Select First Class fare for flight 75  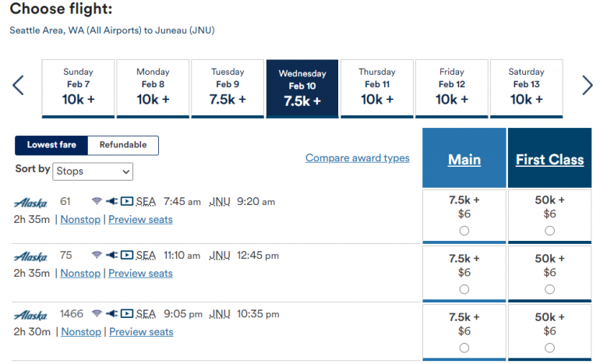pyautogui.click(x=550, y=289)
